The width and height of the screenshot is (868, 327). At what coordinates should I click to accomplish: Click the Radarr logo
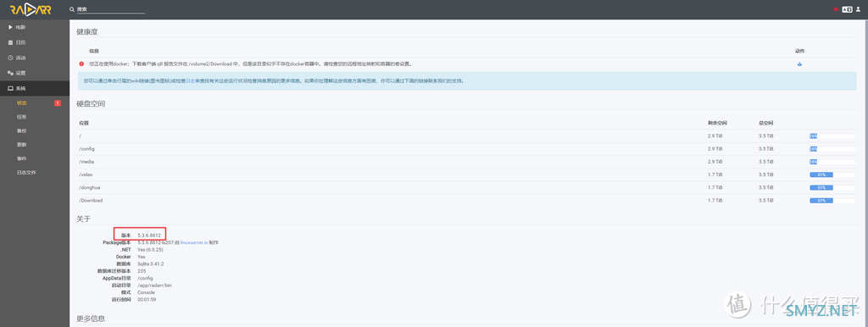coord(31,9)
